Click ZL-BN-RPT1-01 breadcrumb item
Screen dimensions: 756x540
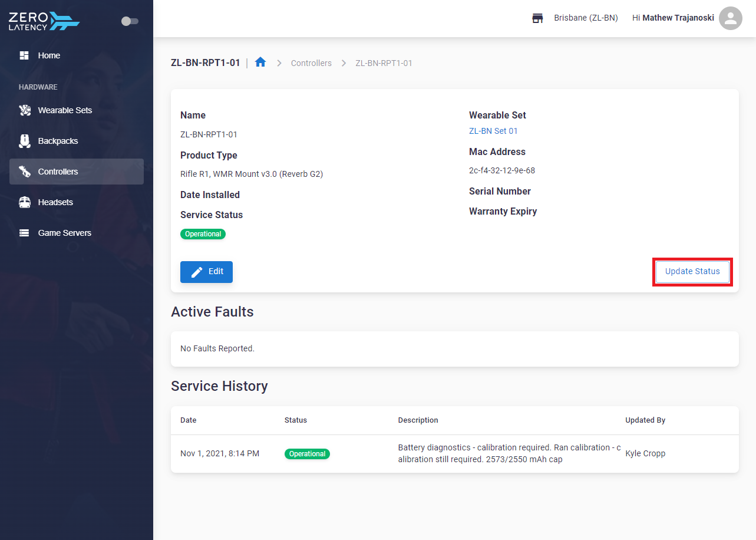click(x=384, y=63)
